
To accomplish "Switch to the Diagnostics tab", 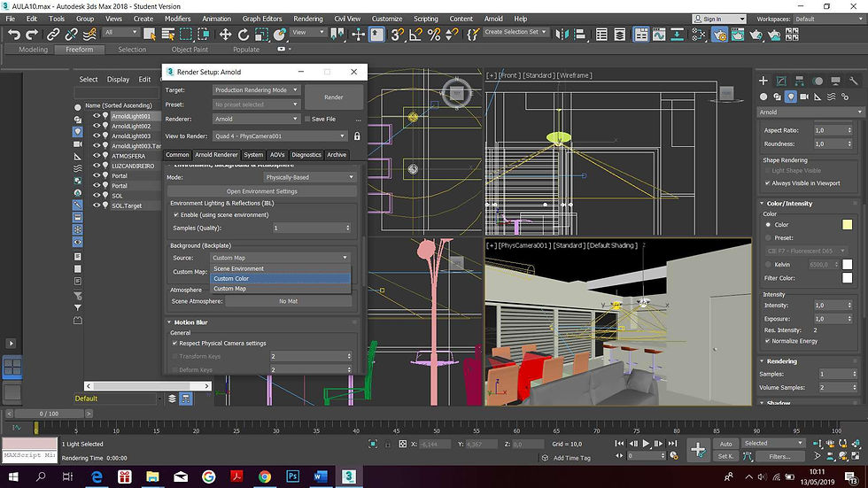I will [x=306, y=155].
